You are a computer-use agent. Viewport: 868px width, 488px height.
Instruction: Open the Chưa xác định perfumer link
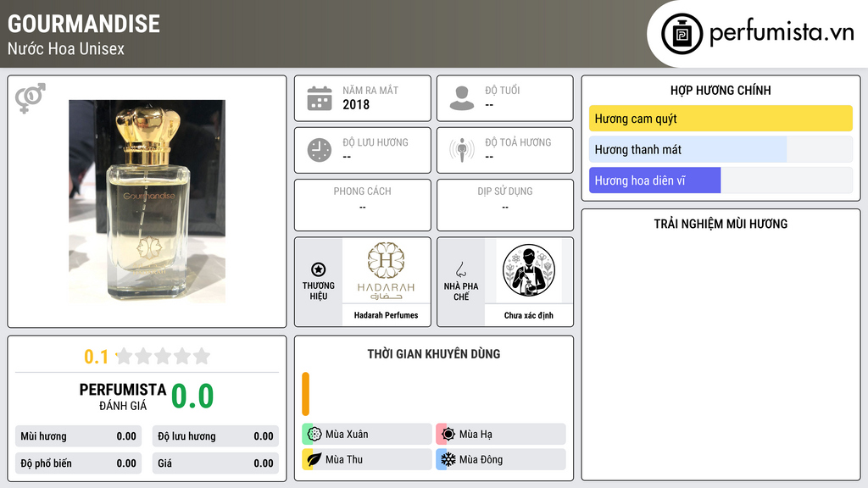[529, 315]
